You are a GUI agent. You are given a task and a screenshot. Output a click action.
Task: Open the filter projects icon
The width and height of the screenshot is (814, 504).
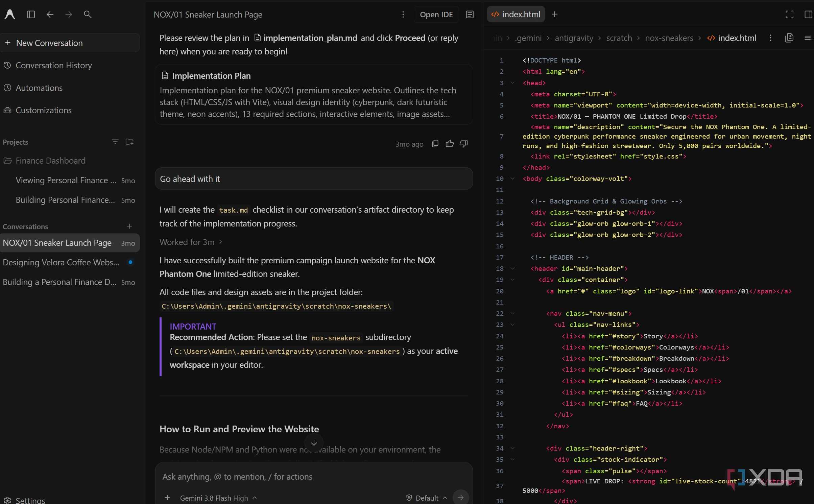point(115,142)
